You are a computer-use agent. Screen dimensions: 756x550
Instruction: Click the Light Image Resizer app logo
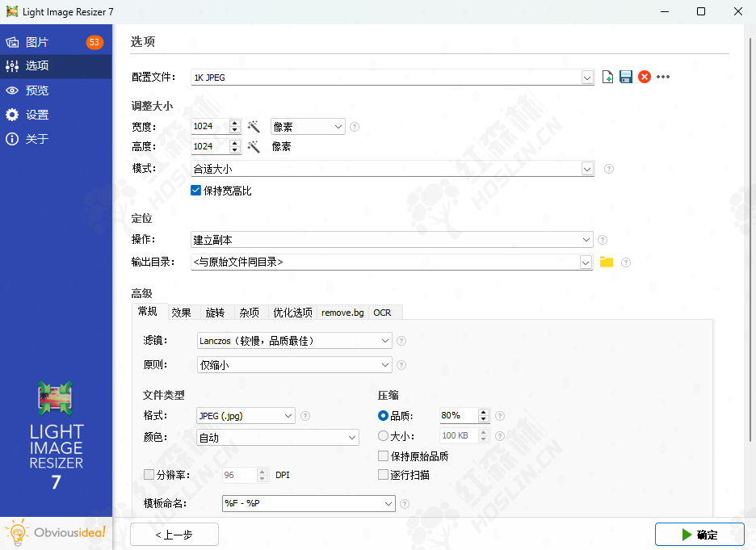[56, 398]
